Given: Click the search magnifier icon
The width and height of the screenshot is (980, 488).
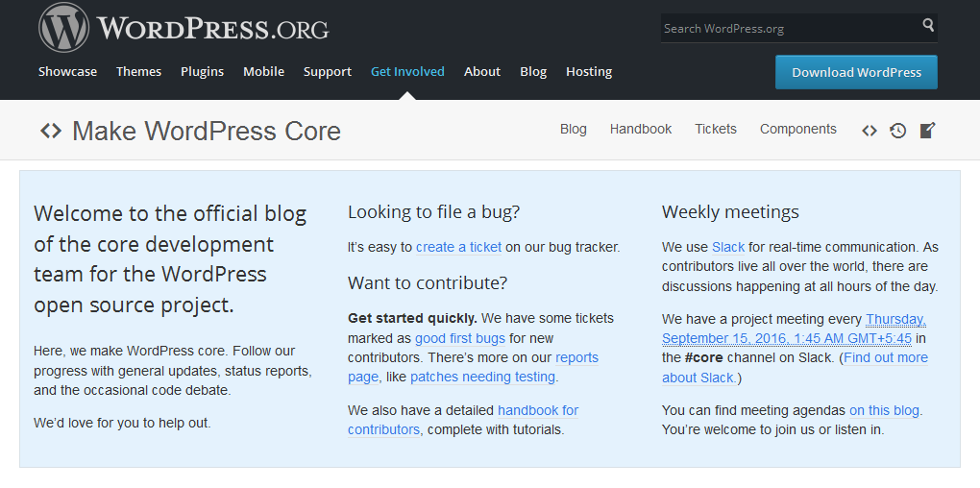Looking at the screenshot, I should coord(928,25).
